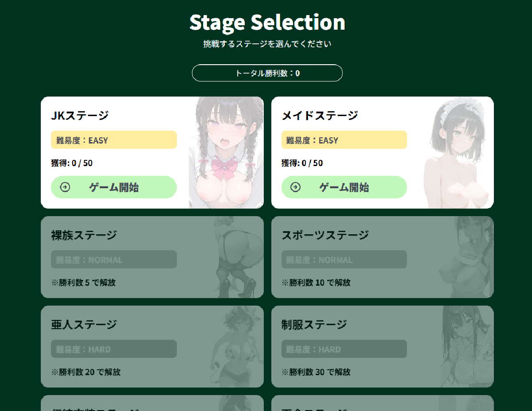
Task: Click the ※勝利数 30 で解放 unlock note
Action: click(x=316, y=372)
